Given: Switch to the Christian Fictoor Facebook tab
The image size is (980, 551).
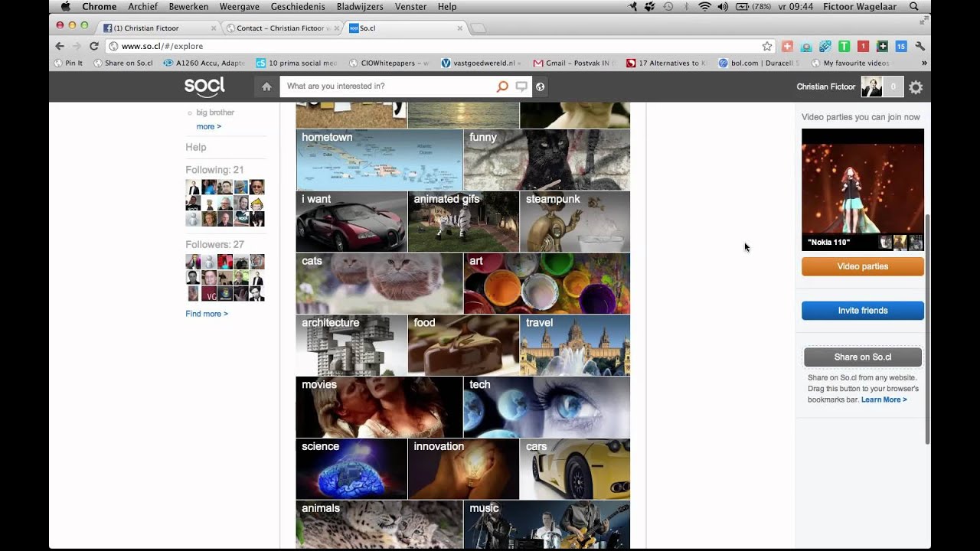Looking at the screenshot, I should coord(160,28).
